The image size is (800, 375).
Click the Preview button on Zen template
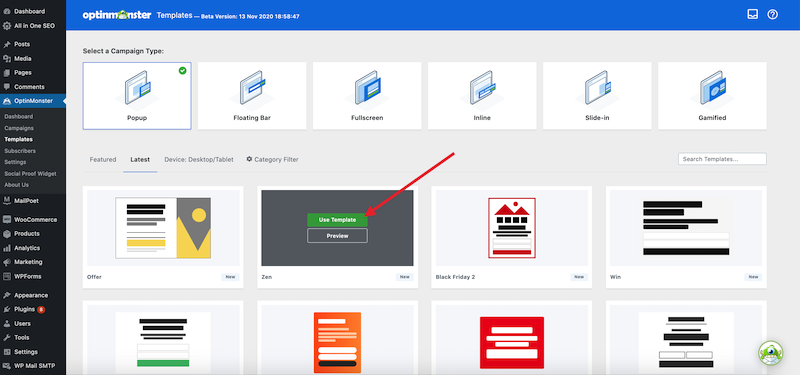click(337, 236)
